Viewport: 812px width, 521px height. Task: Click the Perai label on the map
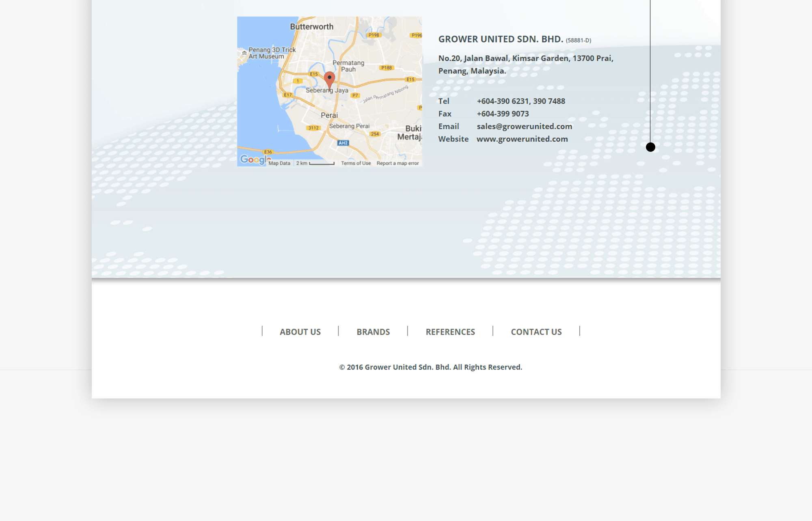click(329, 115)
